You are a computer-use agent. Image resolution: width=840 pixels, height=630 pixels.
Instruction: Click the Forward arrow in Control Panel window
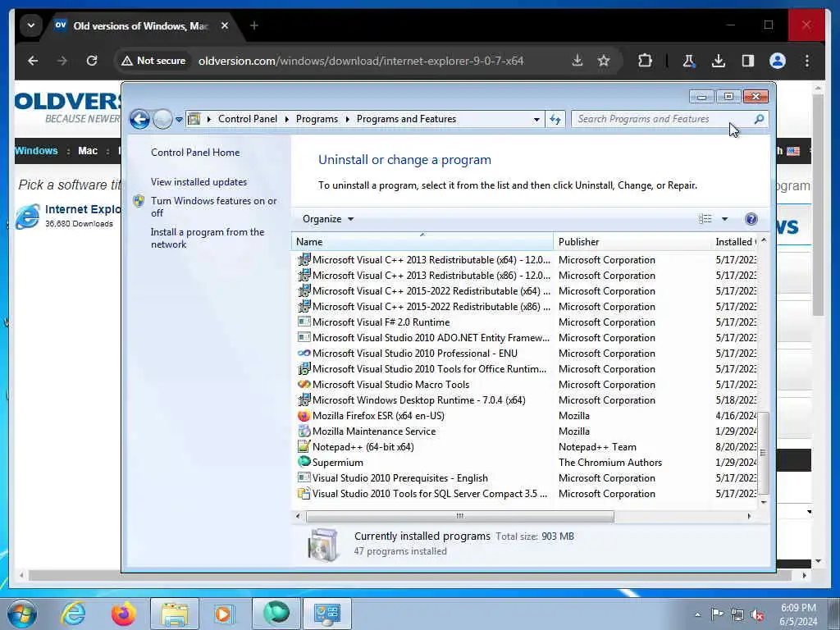162,119
